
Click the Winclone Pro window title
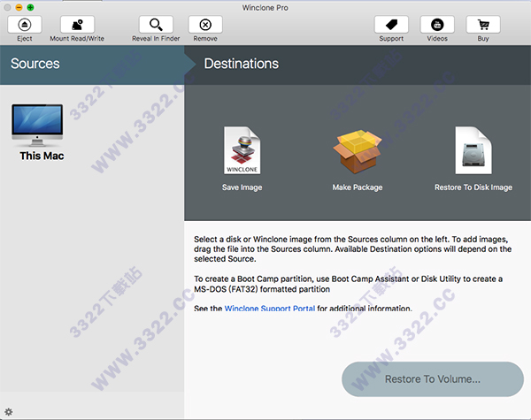[x=265, y=7]
